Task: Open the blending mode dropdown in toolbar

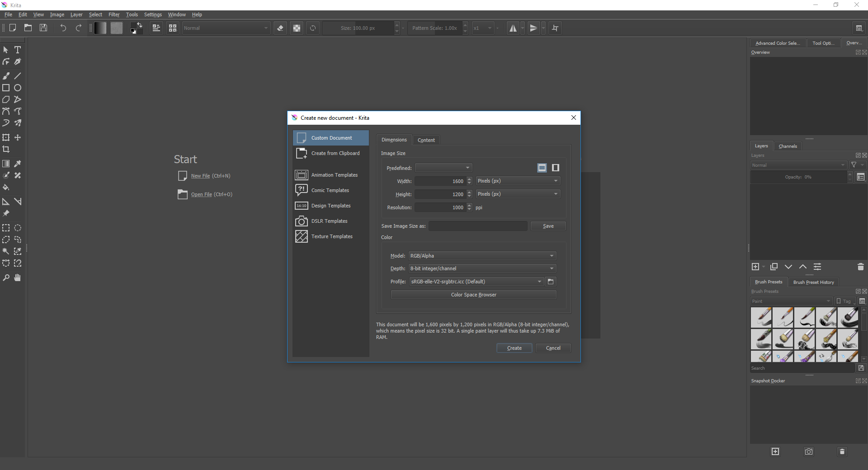Action: point(226,28)
